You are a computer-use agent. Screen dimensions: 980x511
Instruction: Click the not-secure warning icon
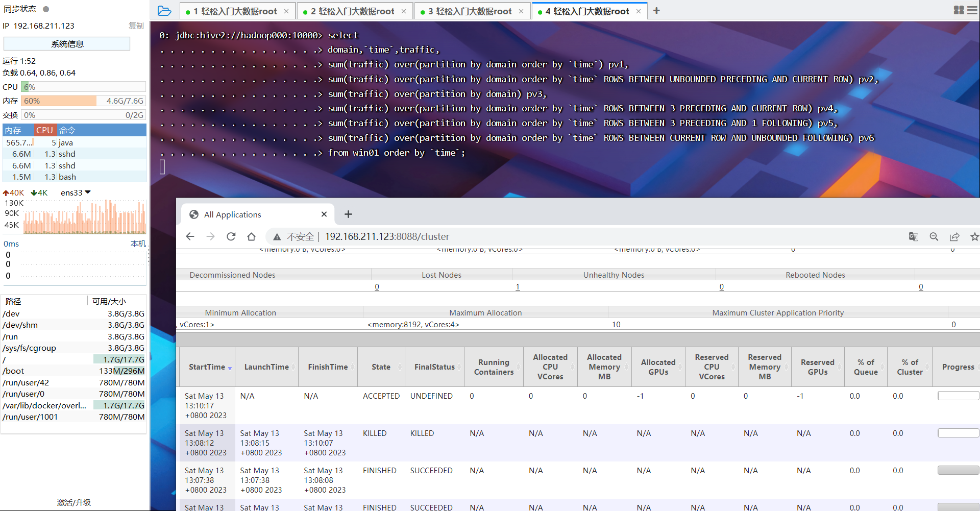277,237
